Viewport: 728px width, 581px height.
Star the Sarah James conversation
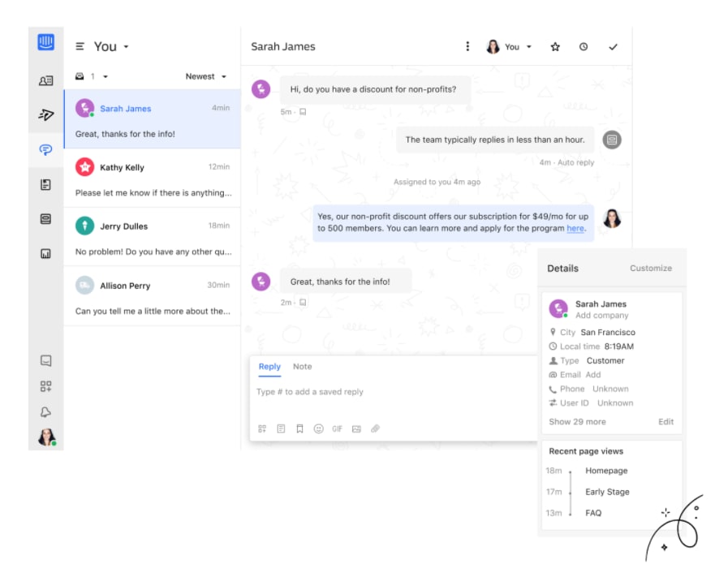555,47
